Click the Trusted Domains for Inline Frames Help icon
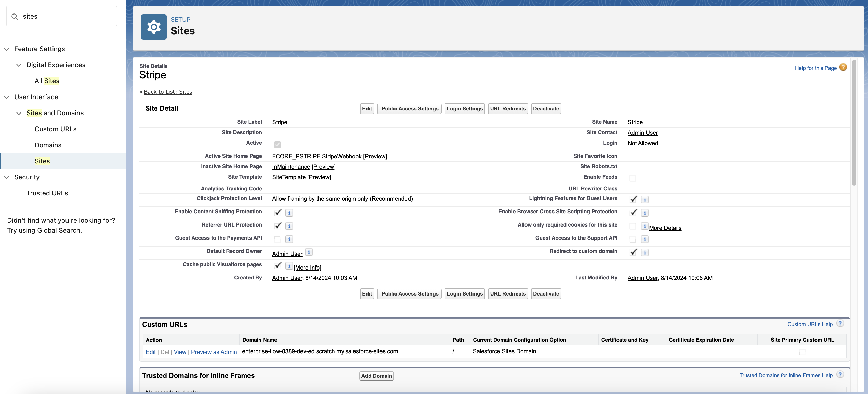 (840, 374)
